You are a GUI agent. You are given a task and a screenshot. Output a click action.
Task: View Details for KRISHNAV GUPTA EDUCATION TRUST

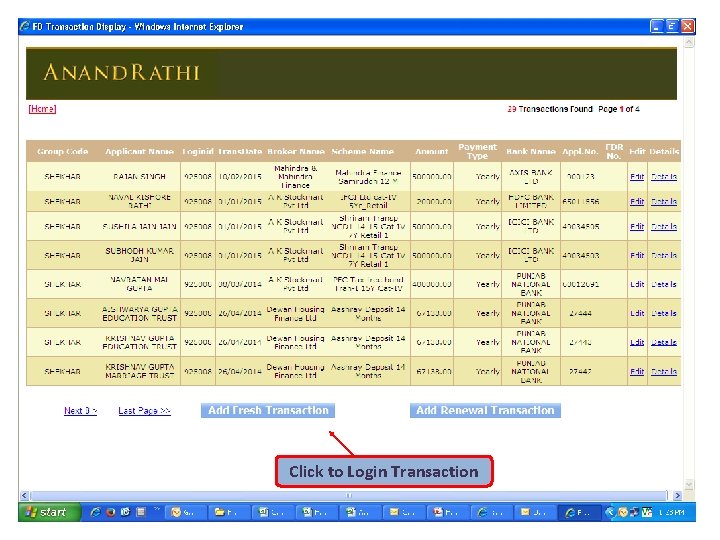tap(664, 342)
